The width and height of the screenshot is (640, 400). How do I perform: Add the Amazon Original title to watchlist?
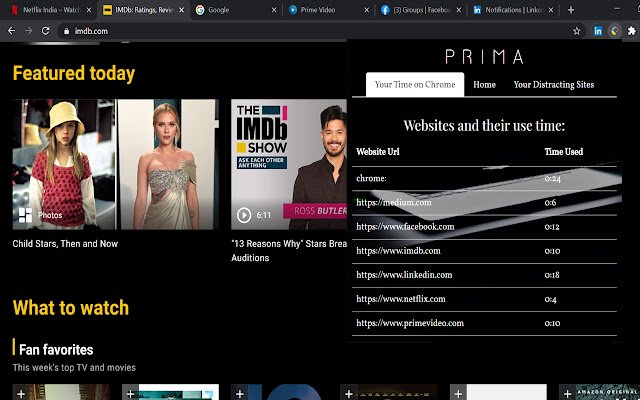(568, 393)
